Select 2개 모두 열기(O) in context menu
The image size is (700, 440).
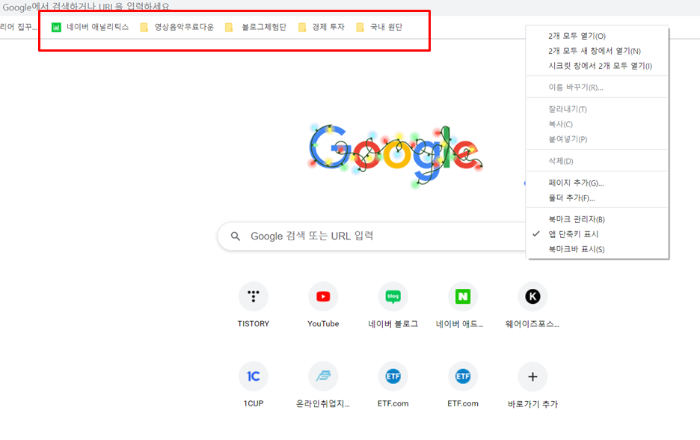pyautogui.click(x=597, y=36)
